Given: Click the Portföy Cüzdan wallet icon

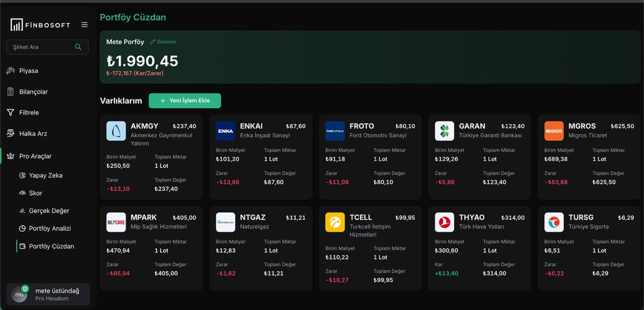Looking at the screenshot, I should 22,247.
